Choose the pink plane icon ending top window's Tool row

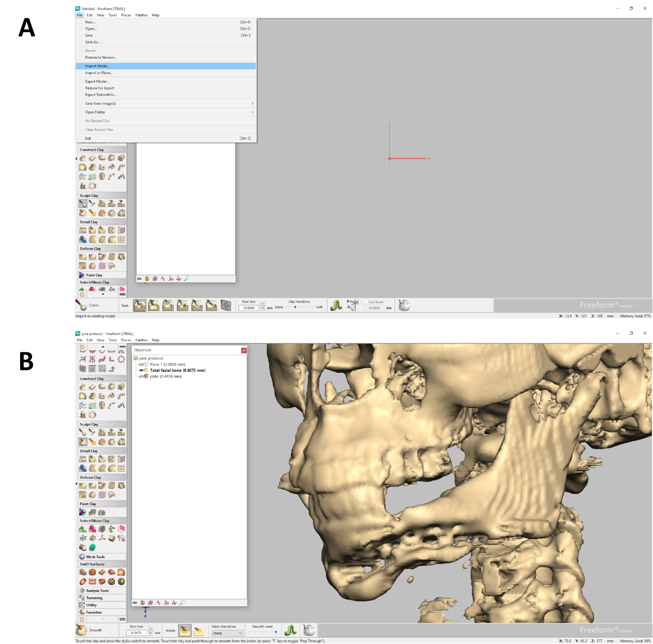coord(226,305)
